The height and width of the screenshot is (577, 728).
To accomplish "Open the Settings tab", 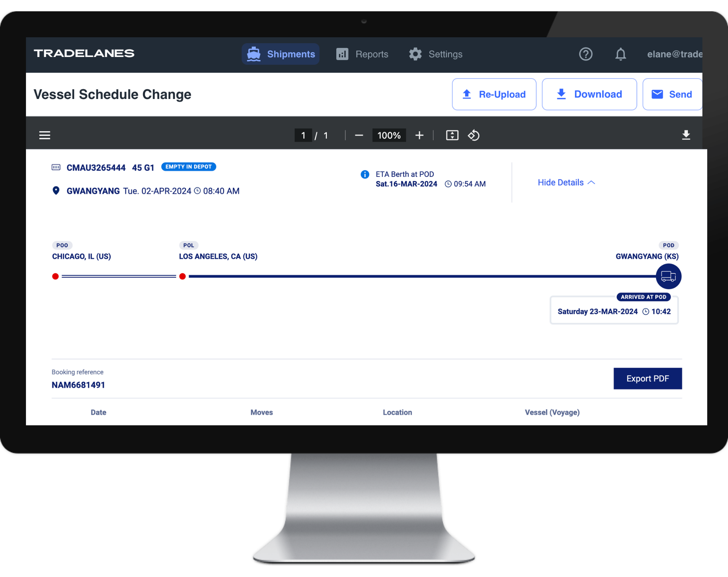I will [436, 54].
